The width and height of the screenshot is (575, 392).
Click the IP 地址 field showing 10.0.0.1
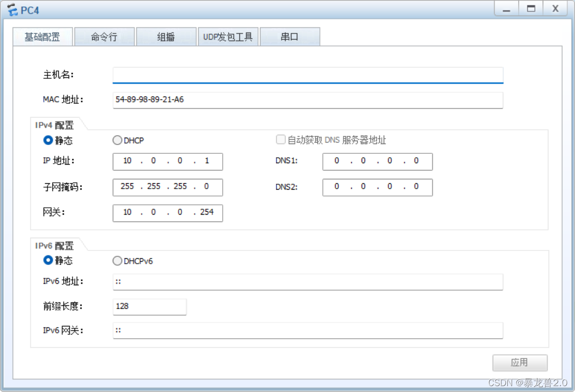[x=168, y=162]
